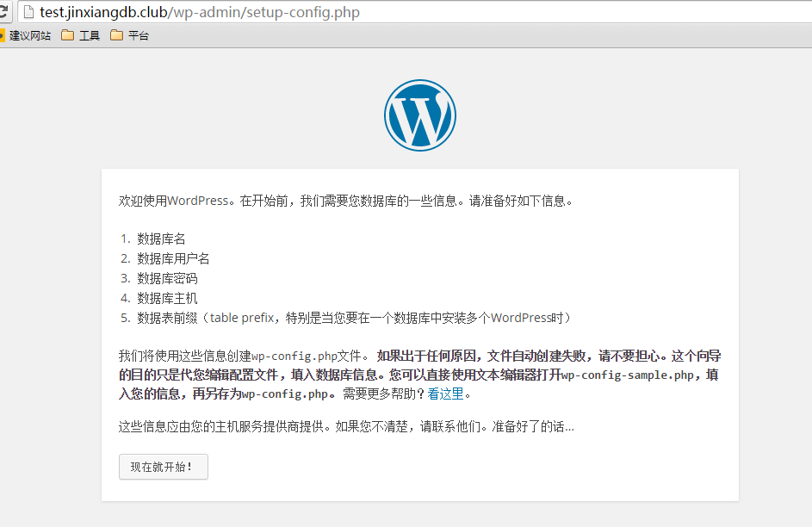Click the page document icon in address bar
The height and width of the screenshot is (527, 812).
tap(28, 12)
